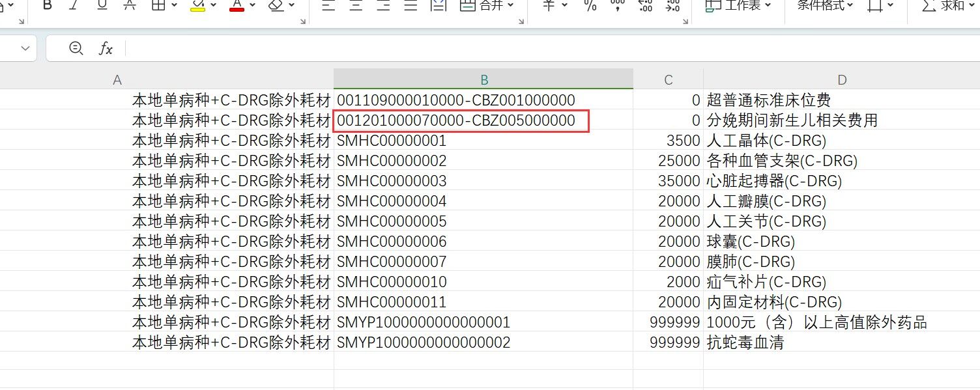
Task: Select cell 疝气补片(C-DRG)
Action: [842, 282]
